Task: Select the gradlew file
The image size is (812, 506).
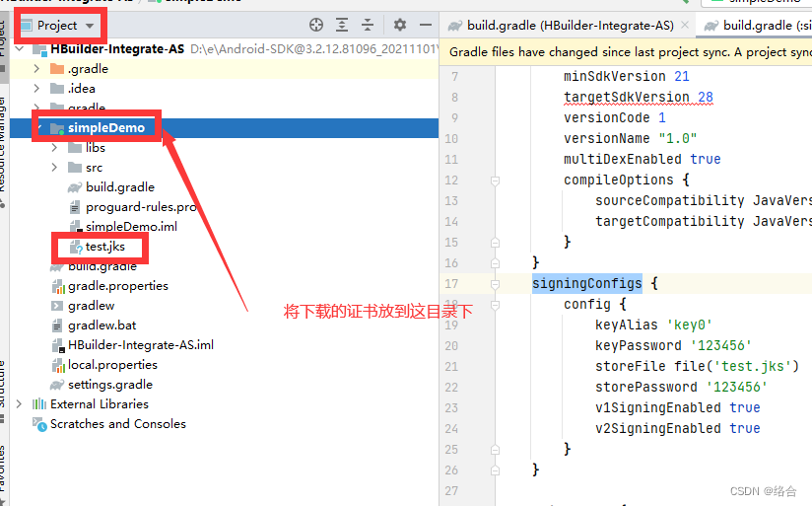Action: tap(91, 306)
